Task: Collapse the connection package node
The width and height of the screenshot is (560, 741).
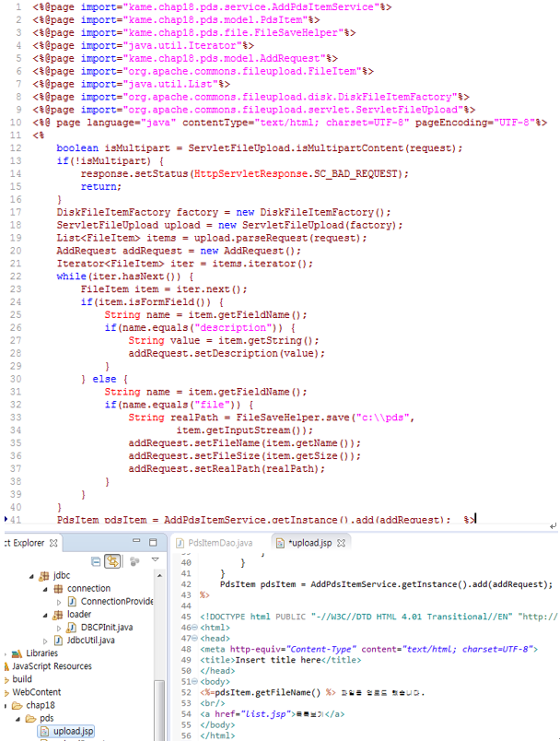Action: (45, 589)
